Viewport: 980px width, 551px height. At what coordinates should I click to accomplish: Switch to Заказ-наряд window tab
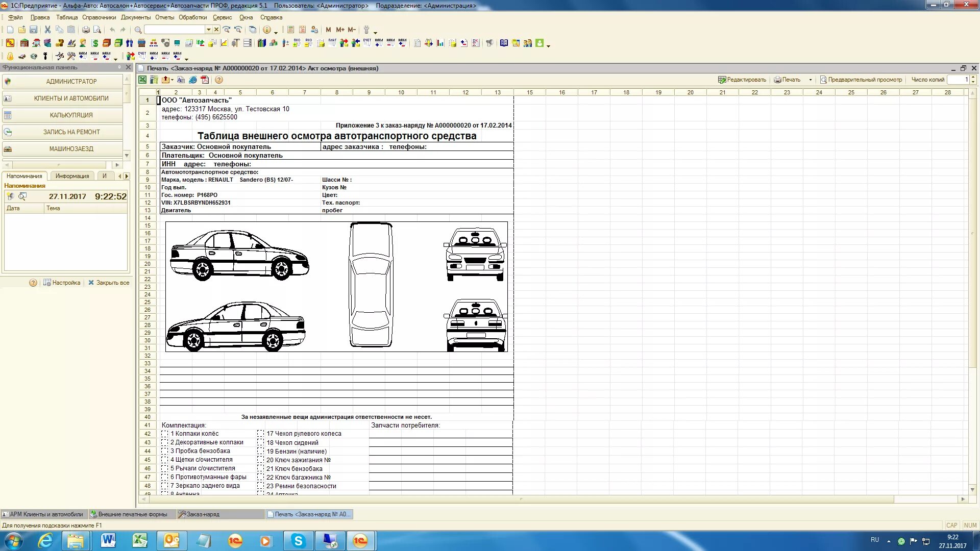pos(220,514)
